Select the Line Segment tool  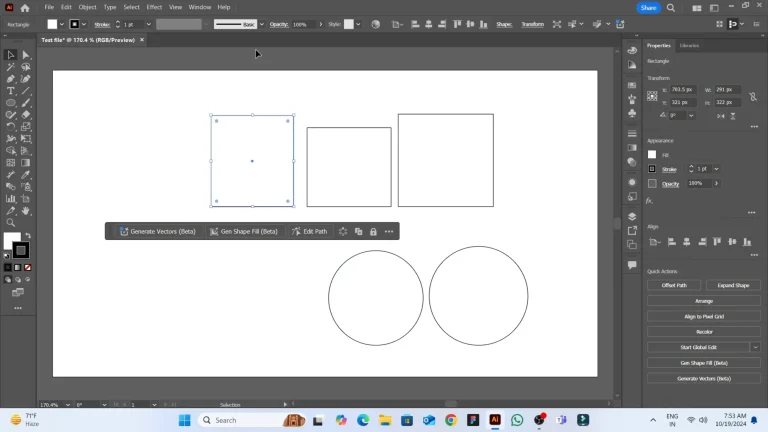26,91
